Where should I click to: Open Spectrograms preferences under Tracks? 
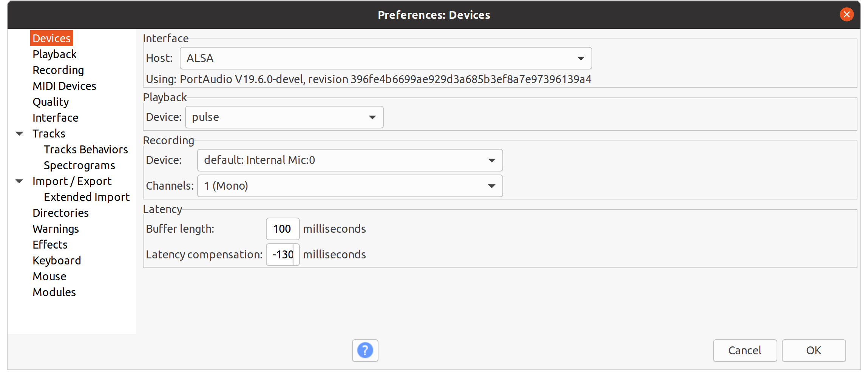(79, 165)
